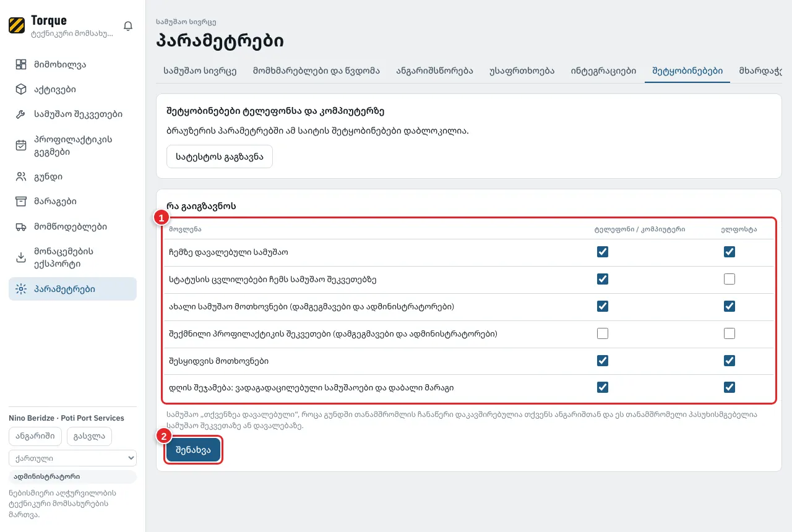Uncheck phone/computer for დღის შეჯამება row

click(x=603, y=387)
